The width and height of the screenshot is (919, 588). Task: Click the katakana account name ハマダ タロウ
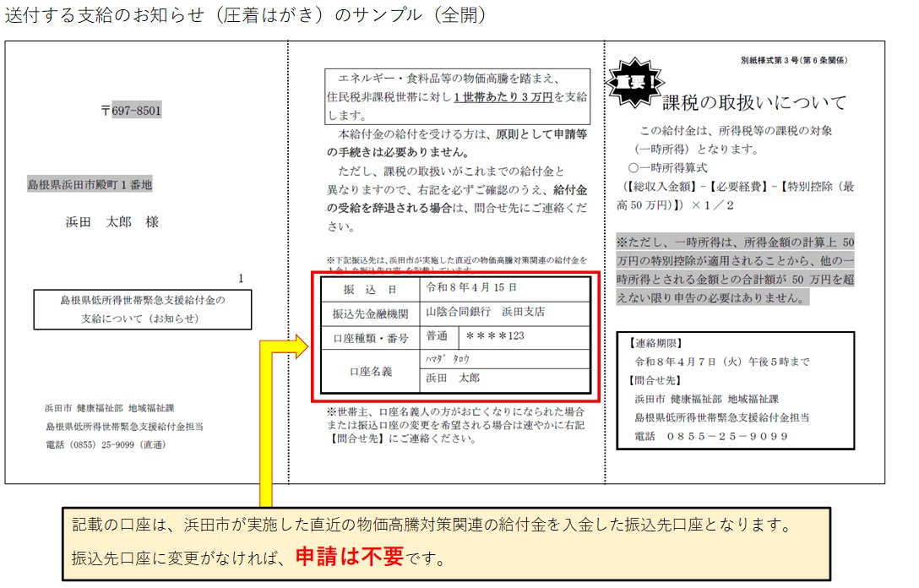447,358
